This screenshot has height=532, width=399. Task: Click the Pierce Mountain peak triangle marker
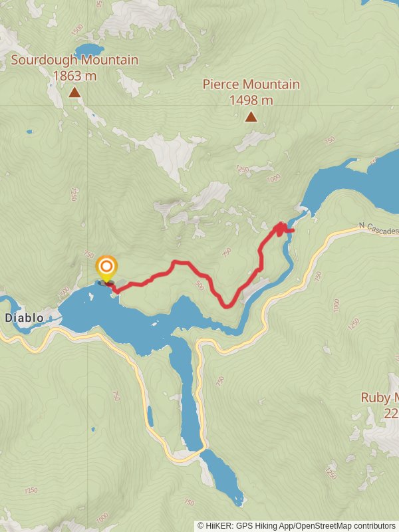(251, 117)
